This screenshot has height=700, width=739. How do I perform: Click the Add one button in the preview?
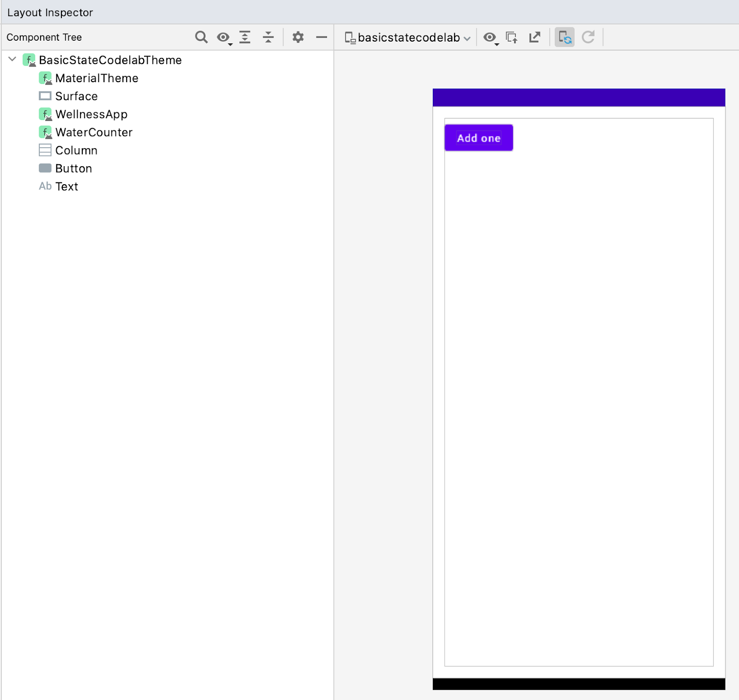click(x=479, y=137)
